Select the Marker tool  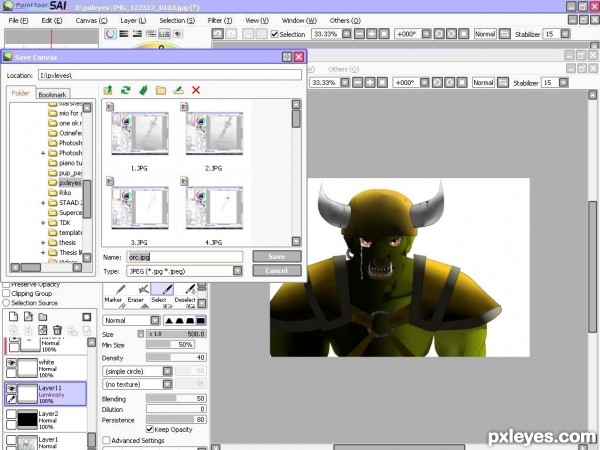(x=114, y=295)
